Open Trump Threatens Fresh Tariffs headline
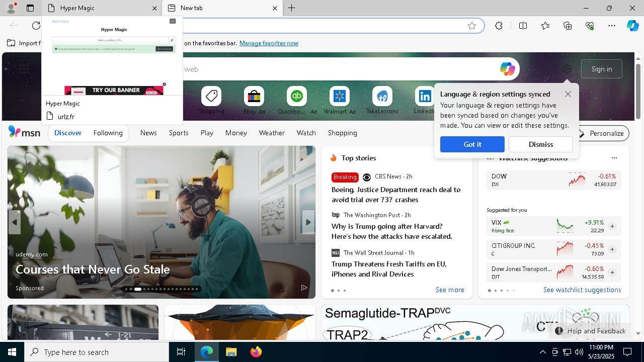 tap(389, 269)
